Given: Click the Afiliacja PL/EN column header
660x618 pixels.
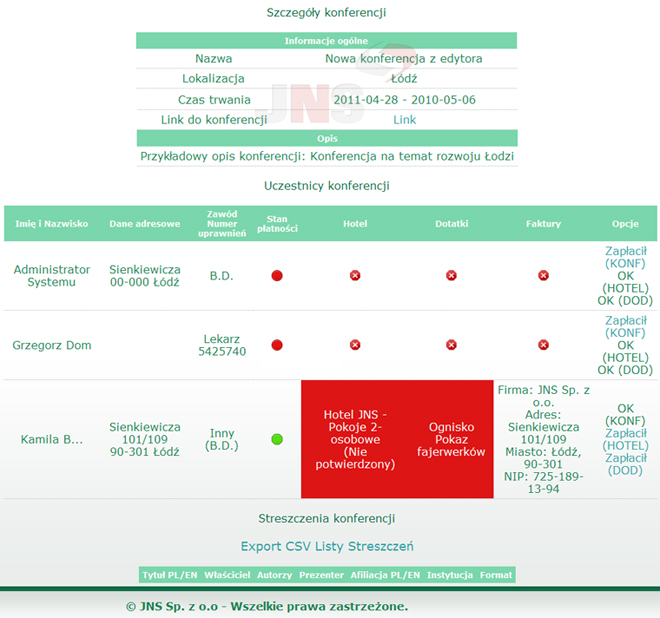Looking at the screenshot, I should (x=385, y=575).
